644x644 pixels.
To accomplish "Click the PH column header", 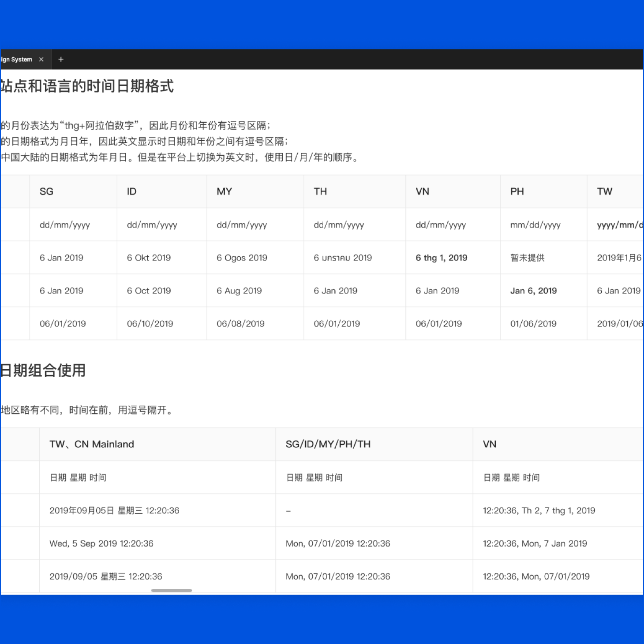I will pyautogui.click(x=544, y=191).
